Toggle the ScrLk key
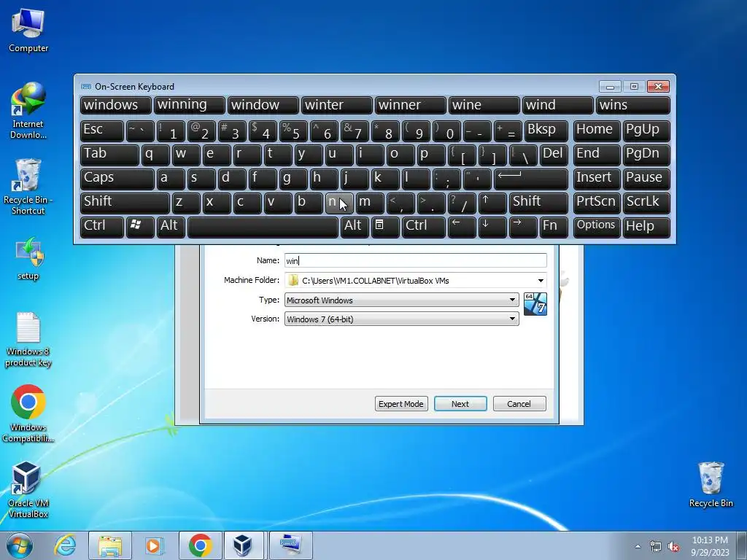 pyautogui.click(x=646, y=203)
